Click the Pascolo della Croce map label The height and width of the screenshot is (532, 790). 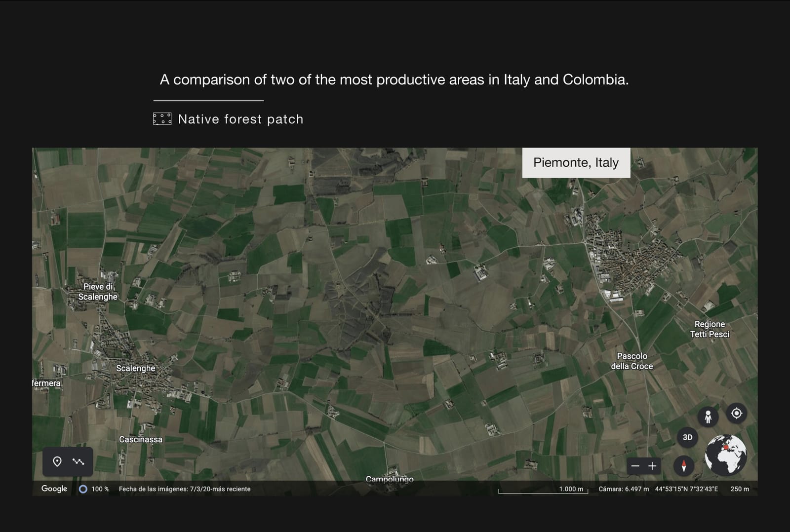tap(632, 361)
